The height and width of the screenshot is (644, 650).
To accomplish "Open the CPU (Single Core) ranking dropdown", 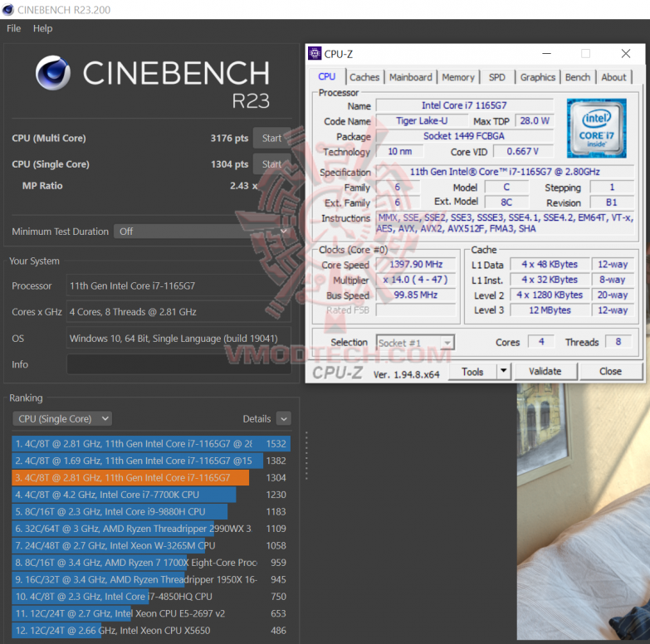I will tap(62, 419).
